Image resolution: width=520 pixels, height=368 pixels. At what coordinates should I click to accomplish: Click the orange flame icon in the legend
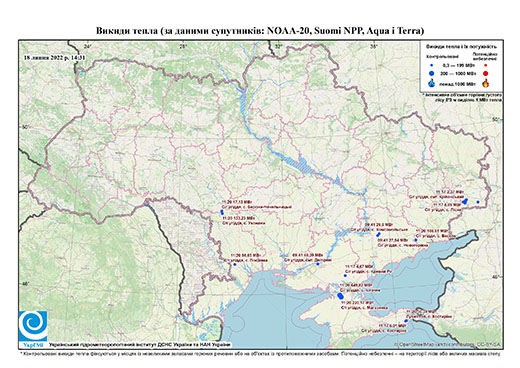[x=486, y=83]
